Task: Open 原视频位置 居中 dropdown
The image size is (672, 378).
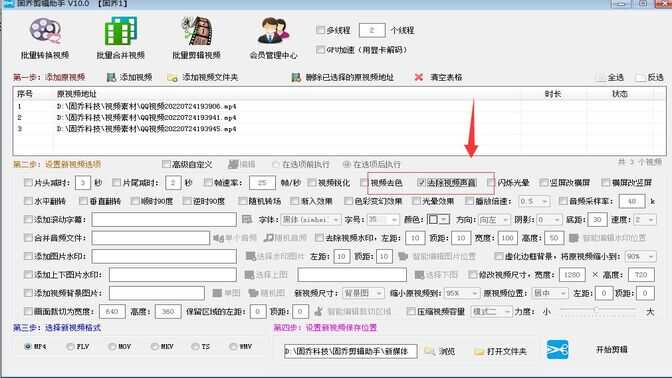Action: pos(550,293)
